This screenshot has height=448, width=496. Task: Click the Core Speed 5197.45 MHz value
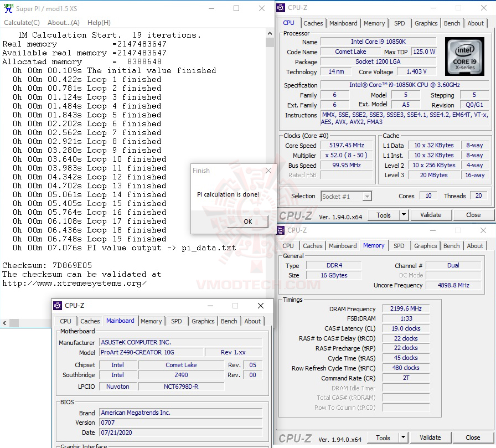tap(347, 145)
